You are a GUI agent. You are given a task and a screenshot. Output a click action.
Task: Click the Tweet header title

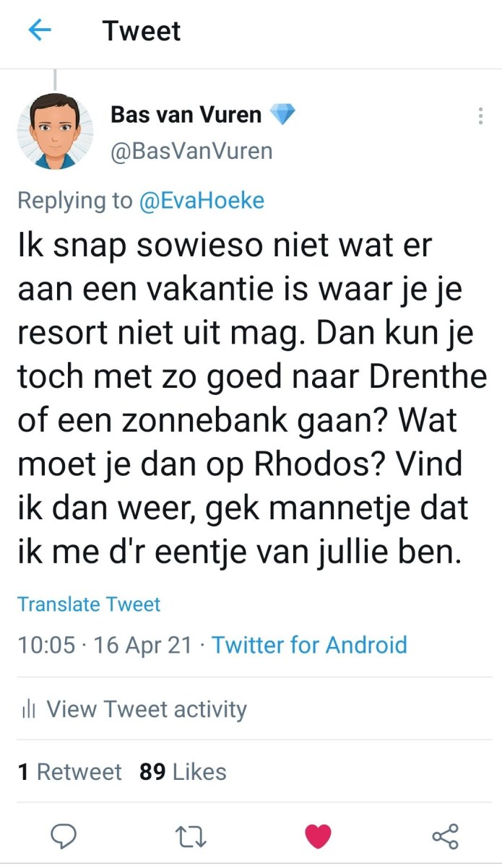(x=142, y=31)
